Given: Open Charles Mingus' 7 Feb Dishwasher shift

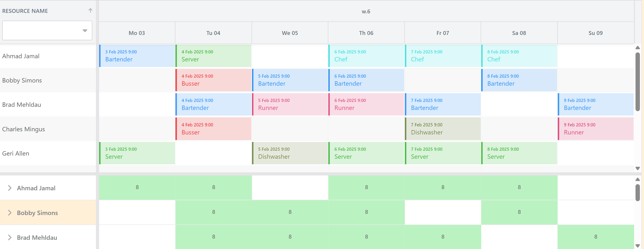Looking at the screenshot, I should [x=442, y=129].
